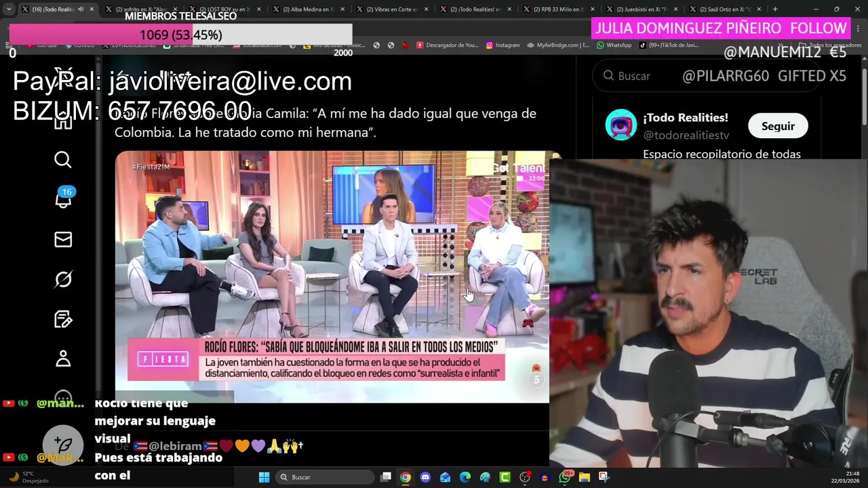Click the round compose post feather button
Screen dimensions: 868x488
point(63,445)
